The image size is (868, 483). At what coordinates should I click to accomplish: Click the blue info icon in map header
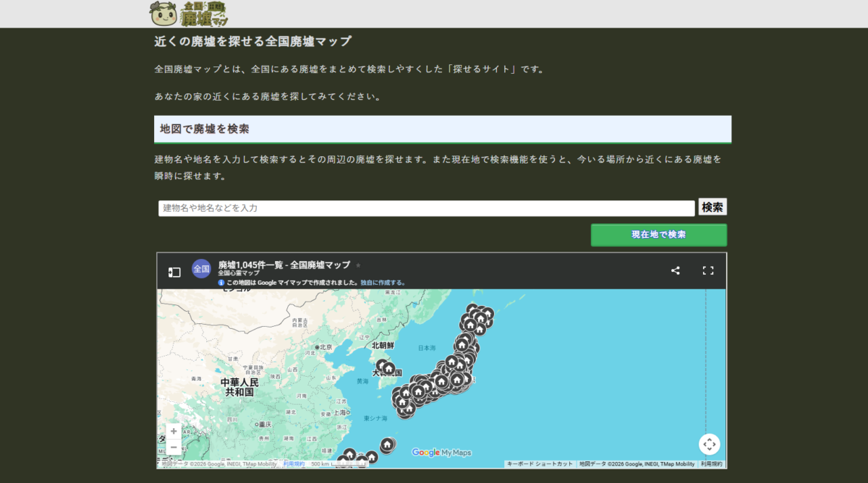(x=221, y=283)
